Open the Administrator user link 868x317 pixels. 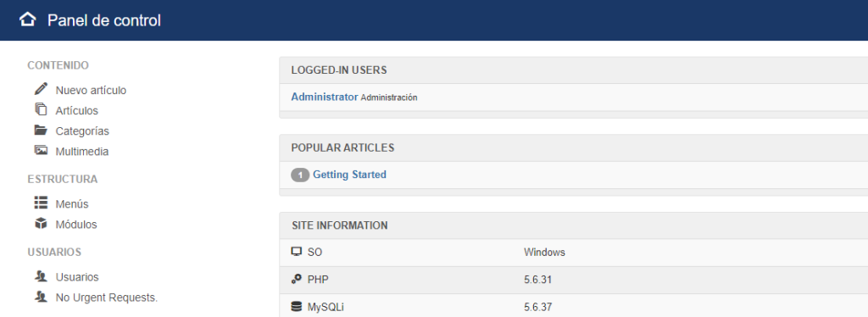(x=325, y=97)
